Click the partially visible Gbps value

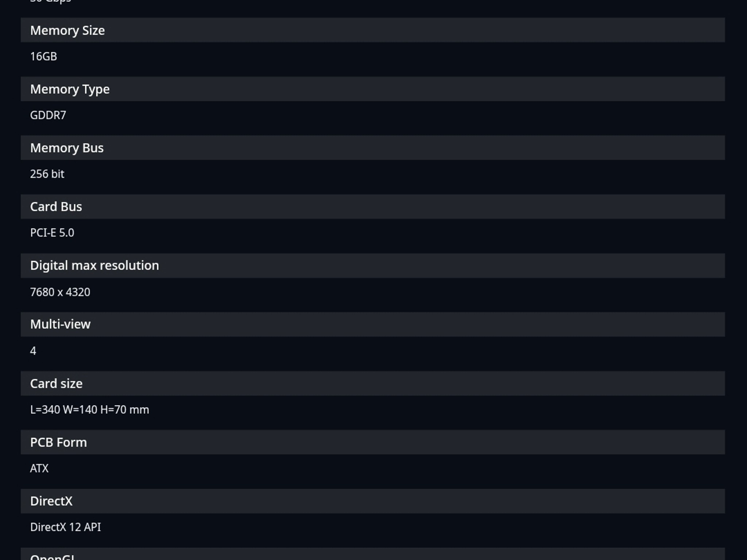51,2
